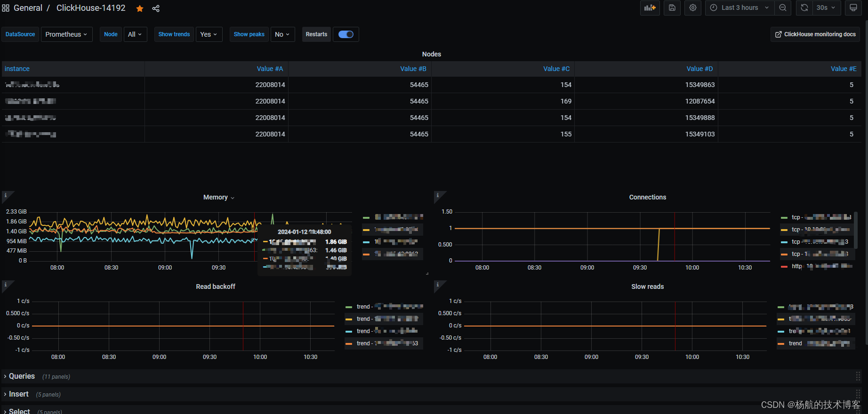Sort table by Value #B column
The height and width of the screenshot is (414, 868).
[x=413, y=69]
